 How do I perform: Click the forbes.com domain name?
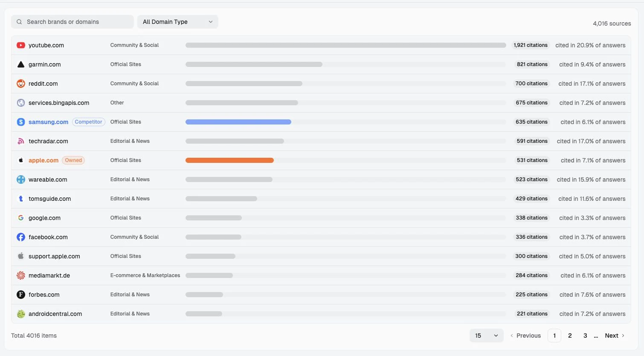44,295
